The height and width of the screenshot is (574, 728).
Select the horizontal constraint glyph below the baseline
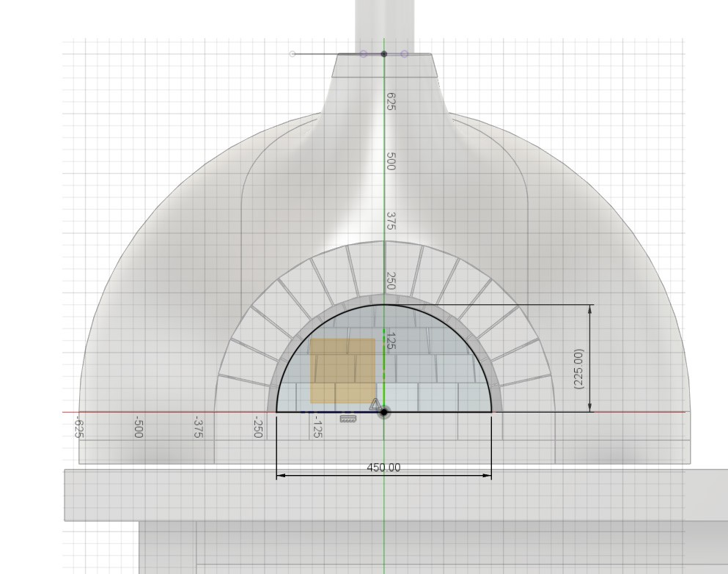tap(348, 419)
